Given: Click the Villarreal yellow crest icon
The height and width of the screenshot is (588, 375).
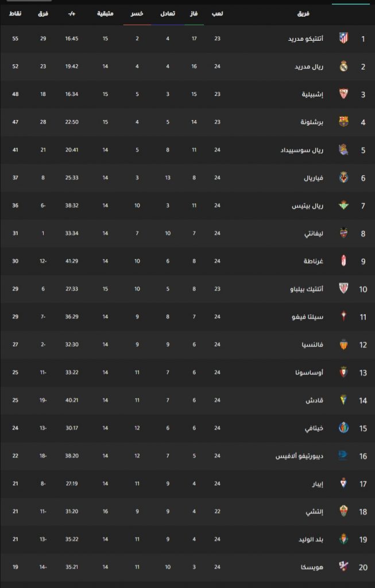Looking at the screenshot, I should tap(343, 177).
